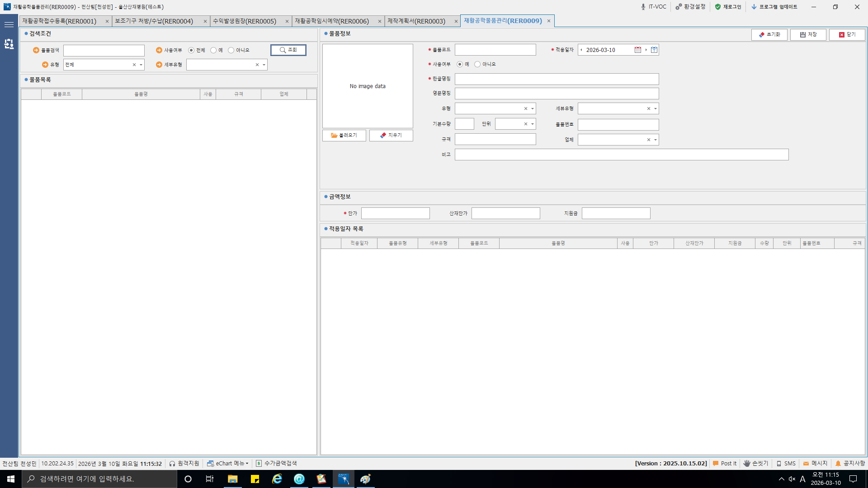Switch to 제작계획서(RER0003) tab
Screen dimensions: 868x488
(x=416, y=21)
